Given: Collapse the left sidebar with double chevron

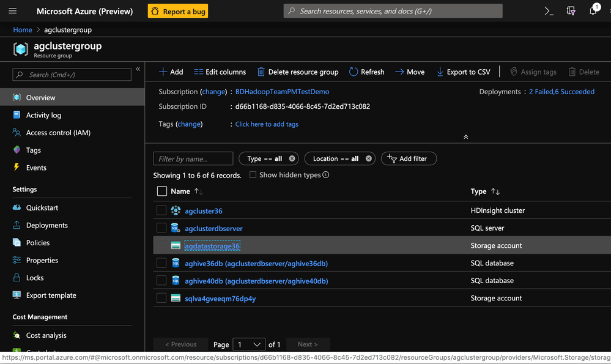Looking at the screenshot, I should pos(138,69).
